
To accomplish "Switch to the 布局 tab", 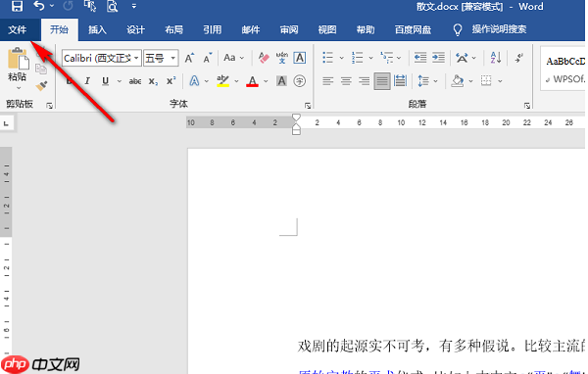I will [x=174, y=29].
